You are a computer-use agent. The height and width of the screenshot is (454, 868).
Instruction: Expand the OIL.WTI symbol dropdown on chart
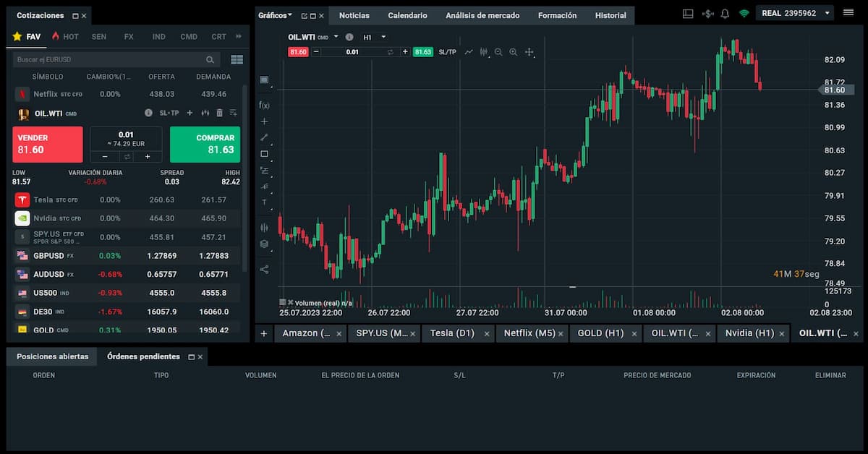coord(336,37)
